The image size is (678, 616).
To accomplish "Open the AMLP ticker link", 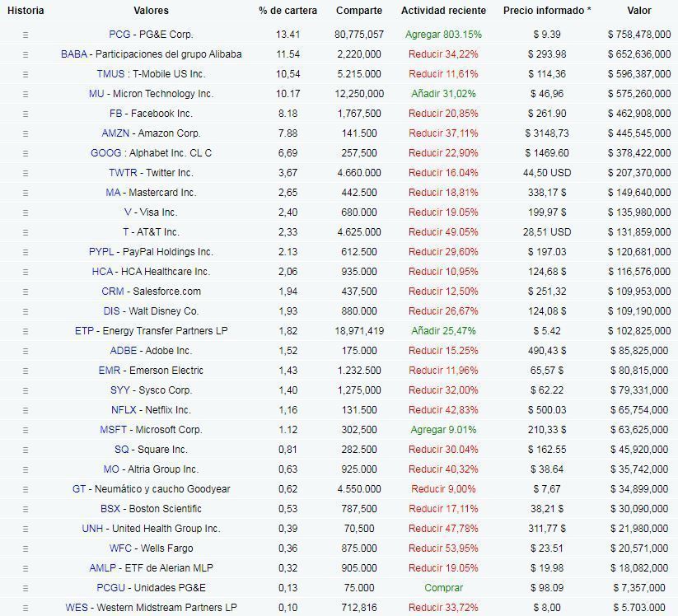I will click(x=102, y=568).
